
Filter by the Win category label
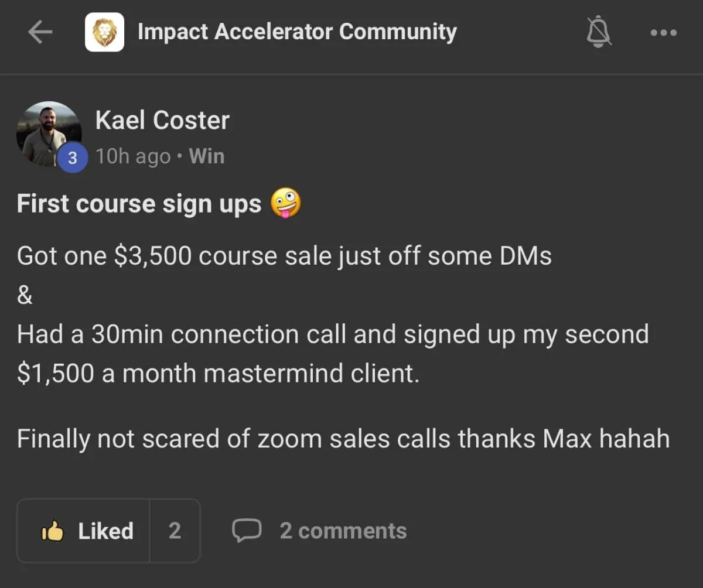(x=207, y=156)
